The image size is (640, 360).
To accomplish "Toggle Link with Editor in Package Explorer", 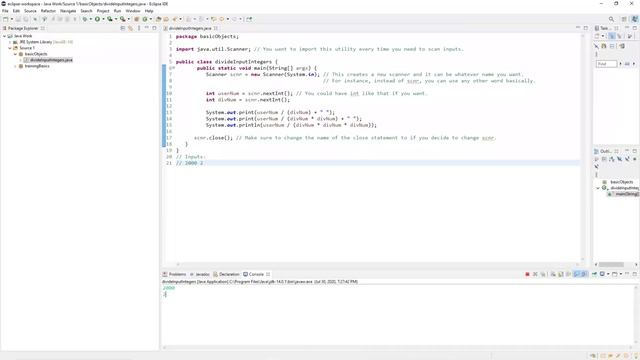I will tap(131, 28).
